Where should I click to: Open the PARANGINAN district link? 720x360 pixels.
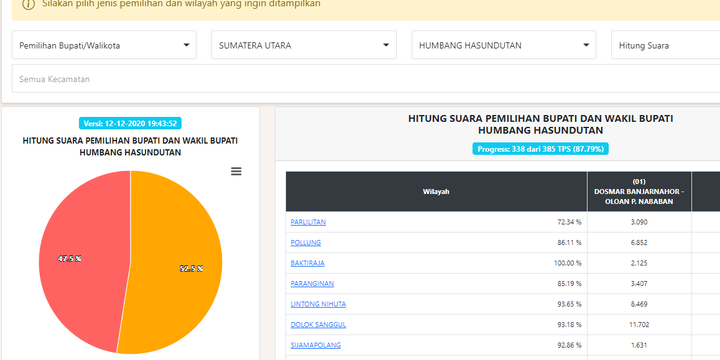coord(312,284)
